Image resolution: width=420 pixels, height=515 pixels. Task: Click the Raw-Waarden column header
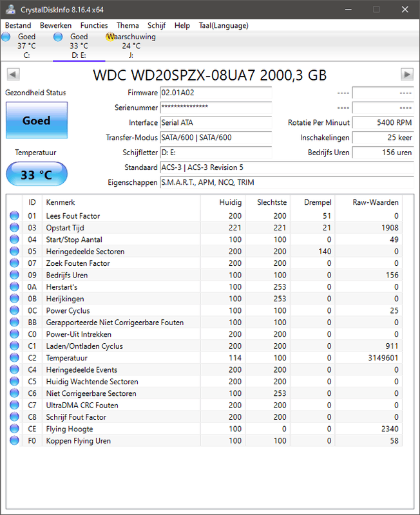click(368, 202)
